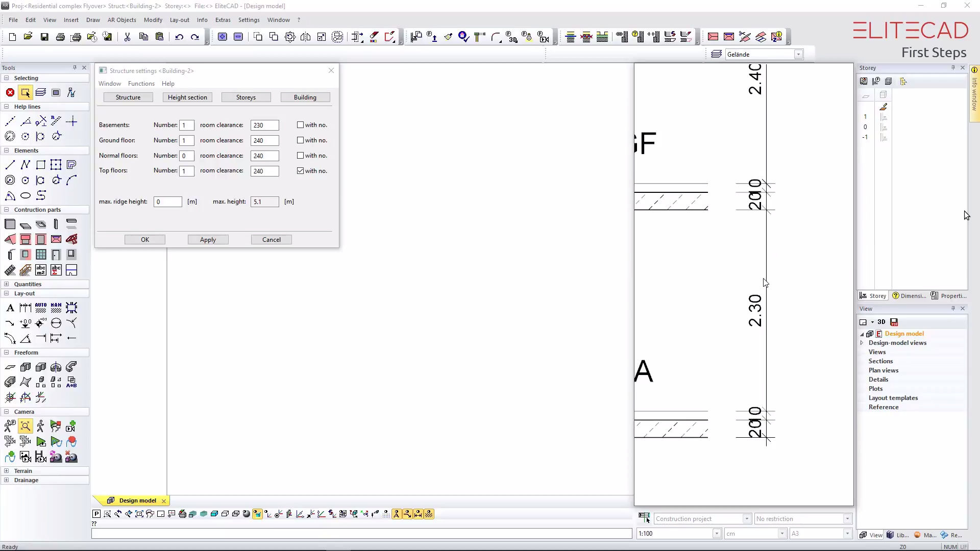The image size is (980, 551).
Task: Toggle Ground floor 'with no.' checkbox
Action: click(x=300, y=140)
